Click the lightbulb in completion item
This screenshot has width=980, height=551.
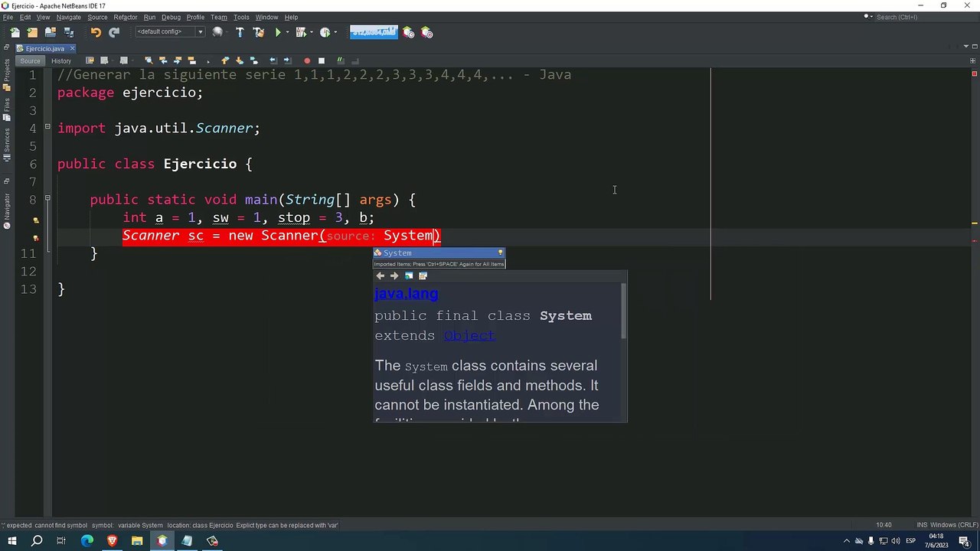point(500,253)
